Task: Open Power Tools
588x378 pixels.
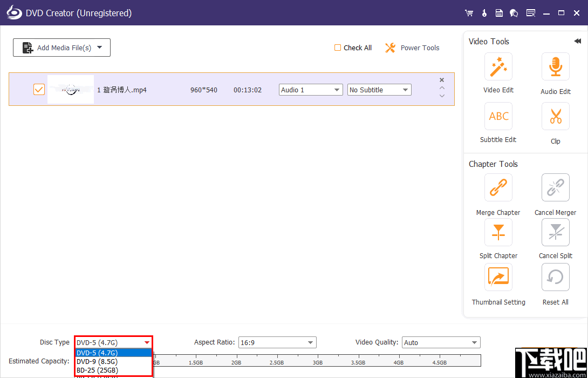Action: click(x=412, y=48)
